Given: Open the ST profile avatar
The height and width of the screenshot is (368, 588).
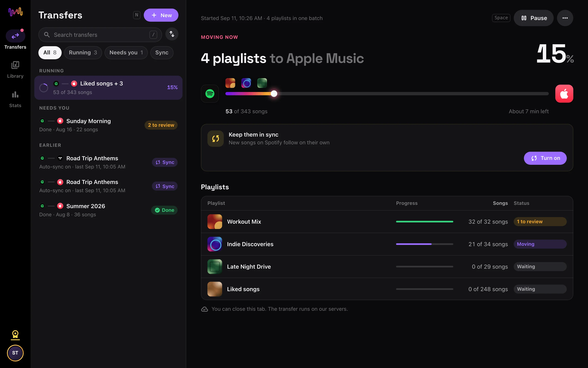Looking at the screenshot, I should [15, 353].
